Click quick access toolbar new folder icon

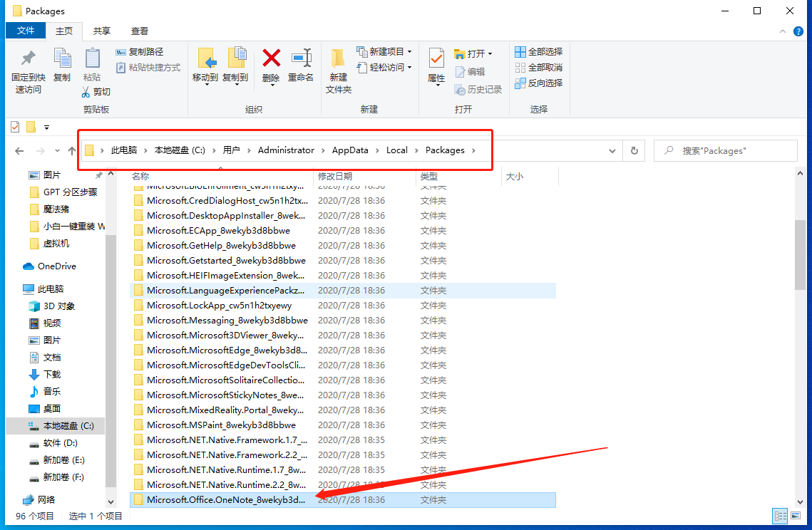click(x=31, y=127)
